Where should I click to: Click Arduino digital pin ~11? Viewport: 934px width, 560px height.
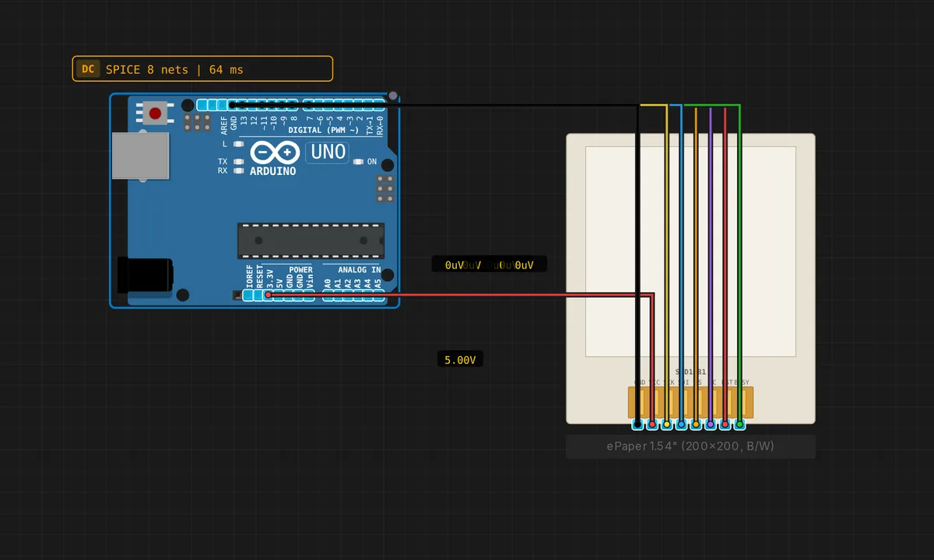point(263,105)
